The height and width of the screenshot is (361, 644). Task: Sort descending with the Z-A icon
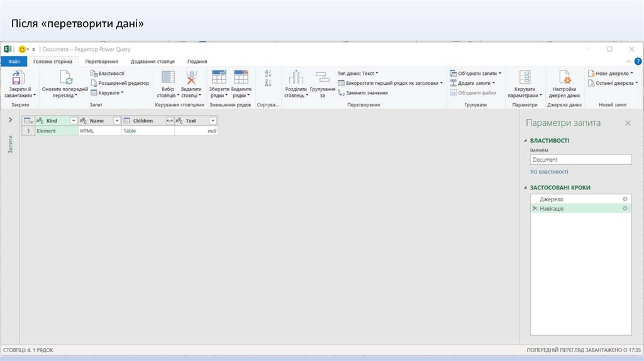[x=268, y=83]
